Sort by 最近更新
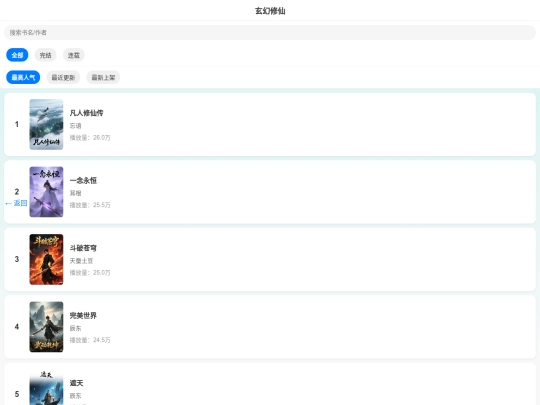The width and height of the screenshot is (540, 405). click(63, 77)
